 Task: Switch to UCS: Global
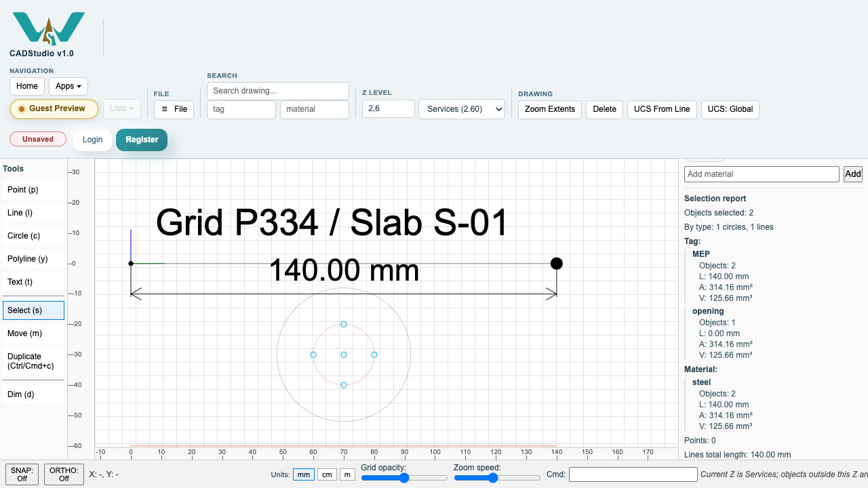click(730, 109)
